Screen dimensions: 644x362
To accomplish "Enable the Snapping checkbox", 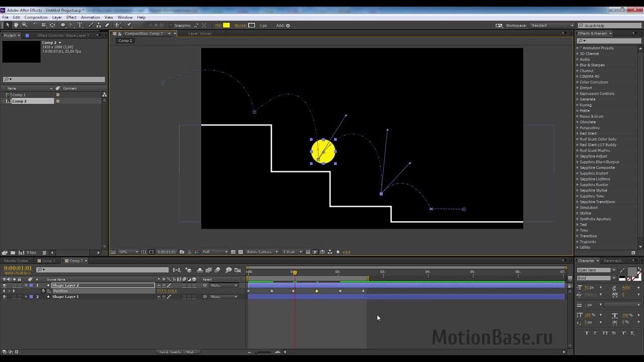I will 171,26.
